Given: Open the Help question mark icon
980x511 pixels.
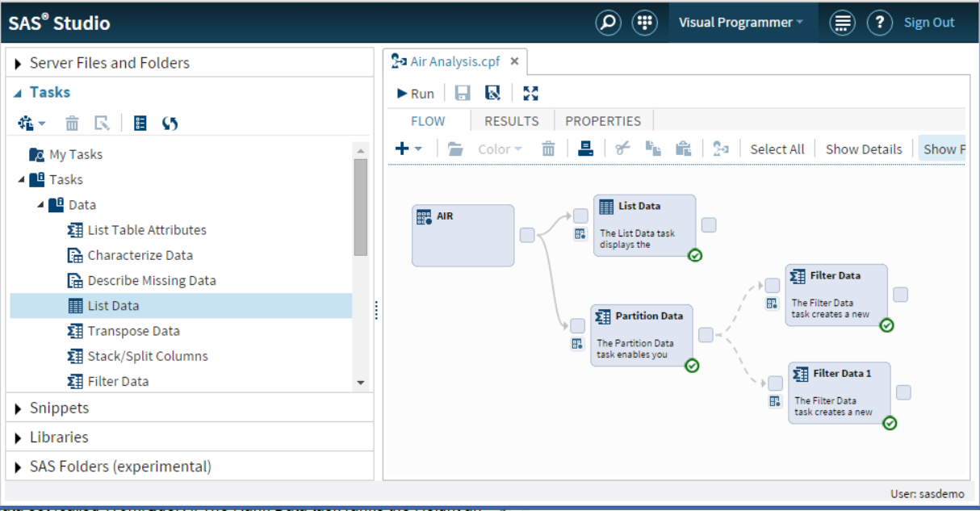Looking at the screenshot, I should click(879, 23).
